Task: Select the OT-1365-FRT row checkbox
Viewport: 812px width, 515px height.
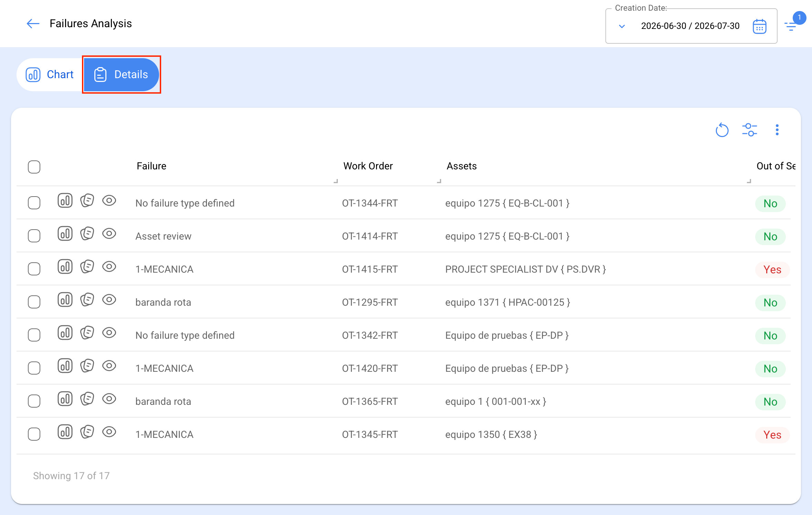Action: [x=34, y=401]
